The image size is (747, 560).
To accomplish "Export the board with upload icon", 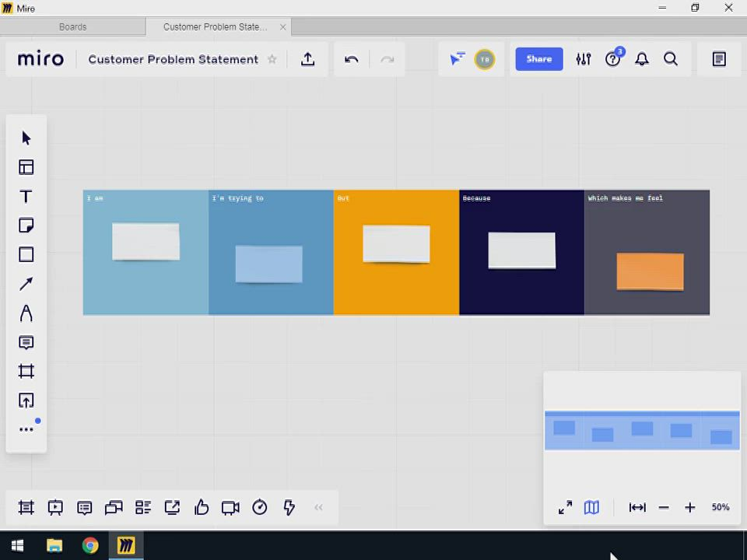I will tap(308, 59).
